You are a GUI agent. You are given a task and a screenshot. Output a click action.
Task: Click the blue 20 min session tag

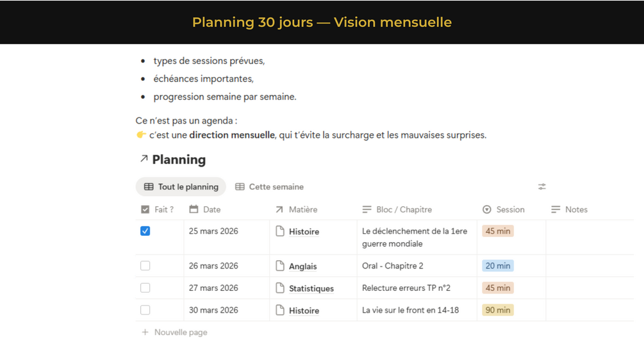tap(498, 266)
